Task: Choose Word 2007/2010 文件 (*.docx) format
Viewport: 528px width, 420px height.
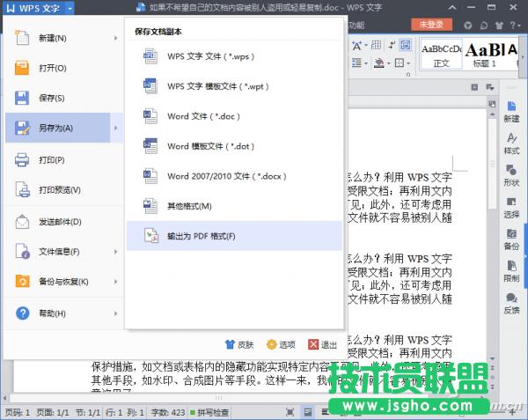Action: click(225, 176)
